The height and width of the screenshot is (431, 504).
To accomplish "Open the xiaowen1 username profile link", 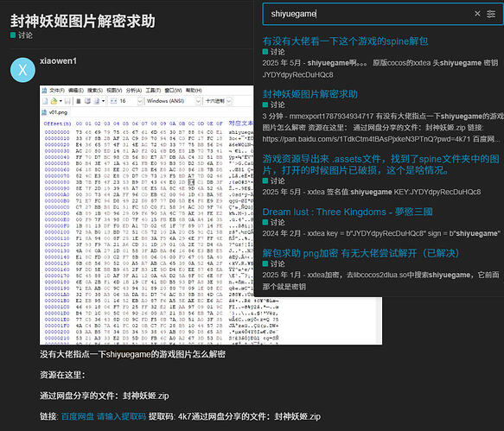I will click(x=58, y=61).
